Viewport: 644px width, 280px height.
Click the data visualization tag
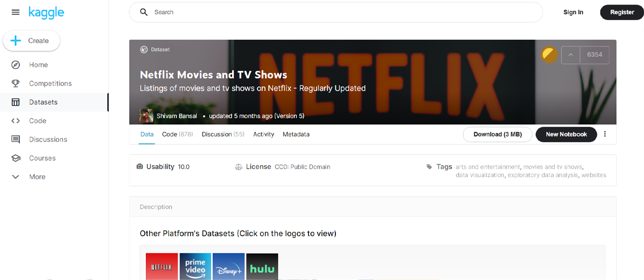[479, 175]
